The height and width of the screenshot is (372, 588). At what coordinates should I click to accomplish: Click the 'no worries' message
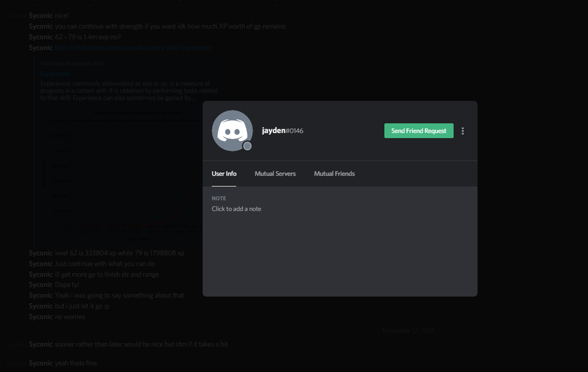tap(70, 317)
